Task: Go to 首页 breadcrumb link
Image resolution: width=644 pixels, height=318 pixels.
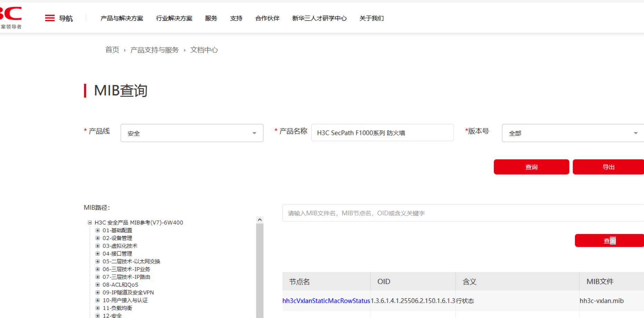Action: pos(112,50)
